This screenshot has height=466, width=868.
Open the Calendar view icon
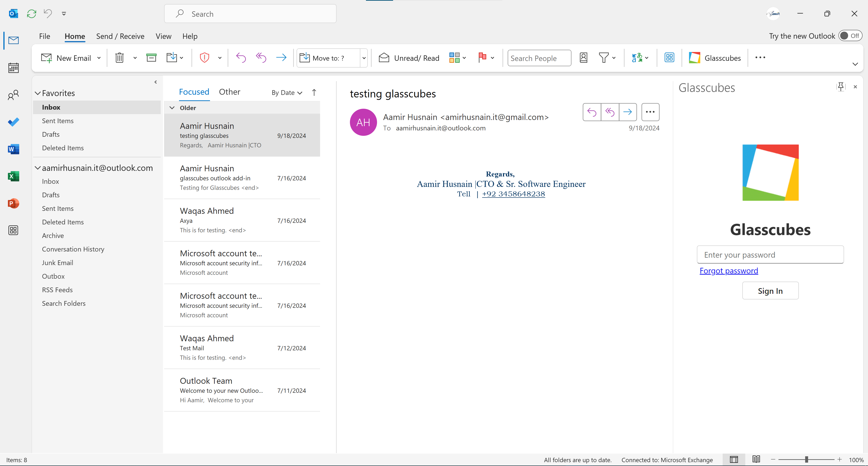click(x=14, y=68)
